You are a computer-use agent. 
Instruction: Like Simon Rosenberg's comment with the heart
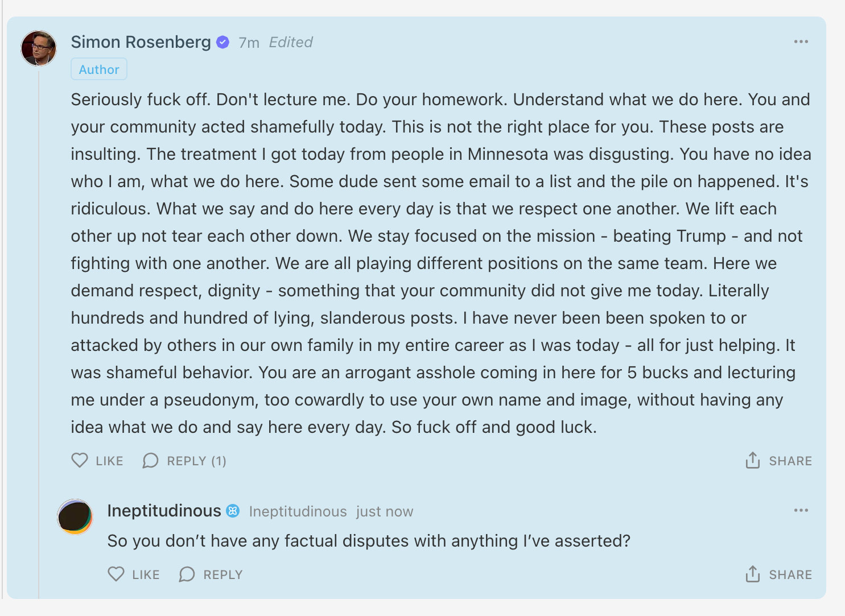pyautogui.click(x=80, y=460)
